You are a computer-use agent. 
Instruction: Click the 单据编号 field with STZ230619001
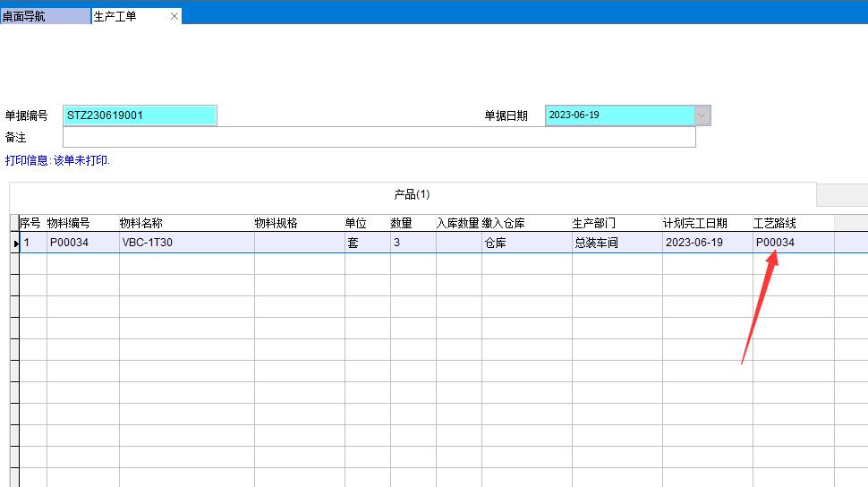tap(140, 115)
